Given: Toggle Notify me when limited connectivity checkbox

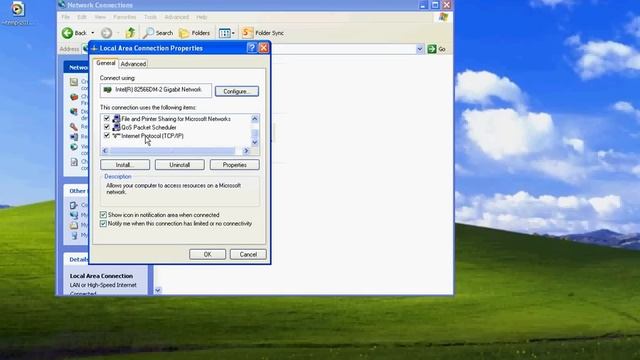Looking at the screenshot, I should (x=103, y=224).
